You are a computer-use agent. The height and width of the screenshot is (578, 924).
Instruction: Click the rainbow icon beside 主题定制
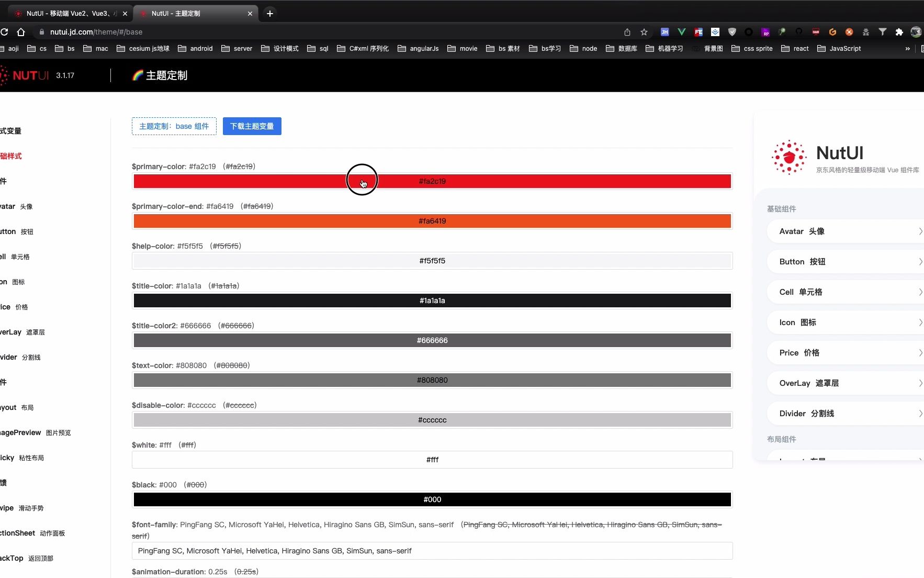pos(138,75)
